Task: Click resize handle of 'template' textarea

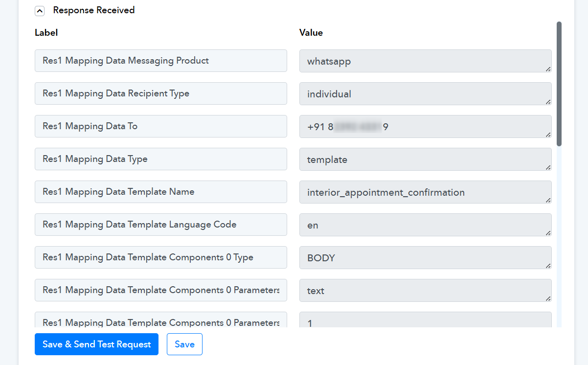Action: pos(548,167)
